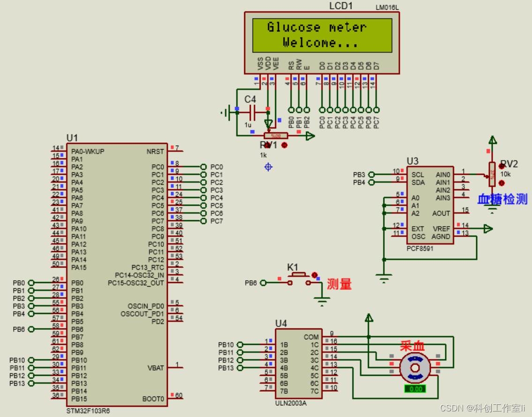The width and height of the screenshot is (532, 417).
Task: Click RV1 right red adjustment dot
Action: [x=285, y=145]
